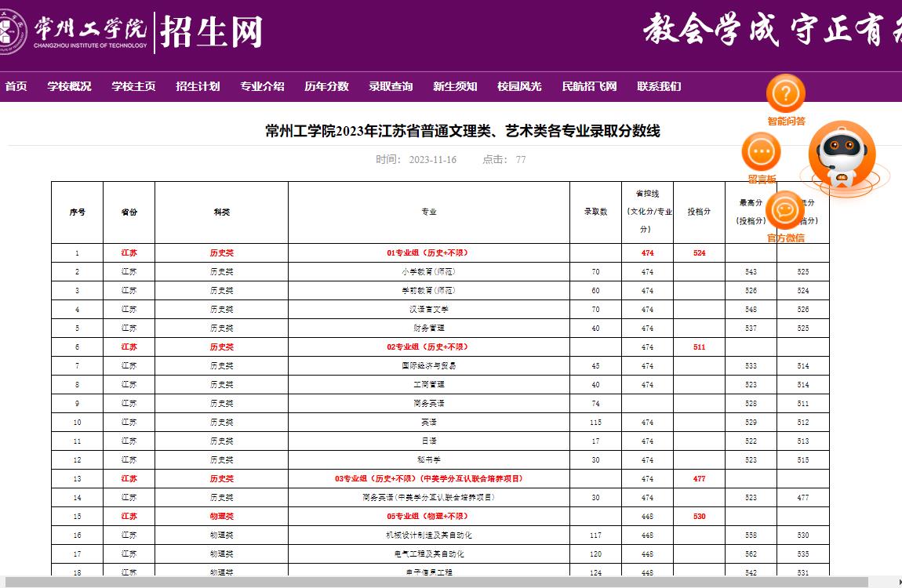
Task: Click the 财务管理 major cell
Action: tap(428, 328)
